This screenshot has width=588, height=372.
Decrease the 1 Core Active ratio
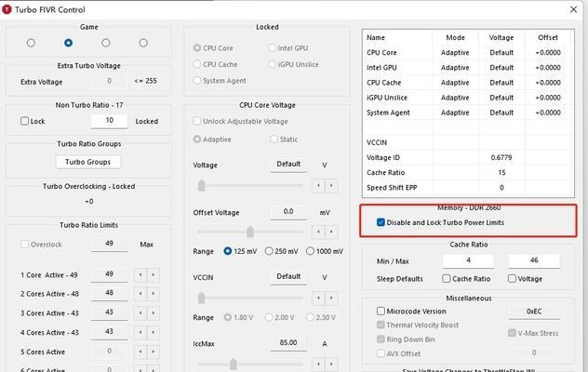[x=140, y=275]
